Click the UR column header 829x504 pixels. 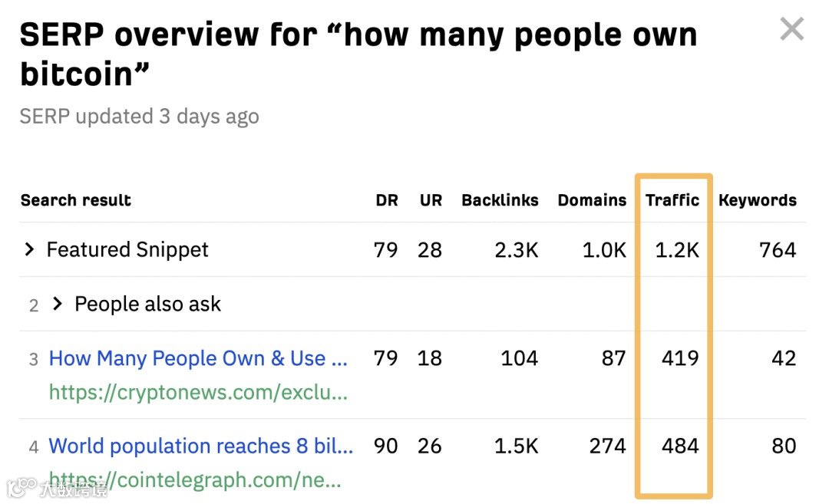(x=431, y=200)
